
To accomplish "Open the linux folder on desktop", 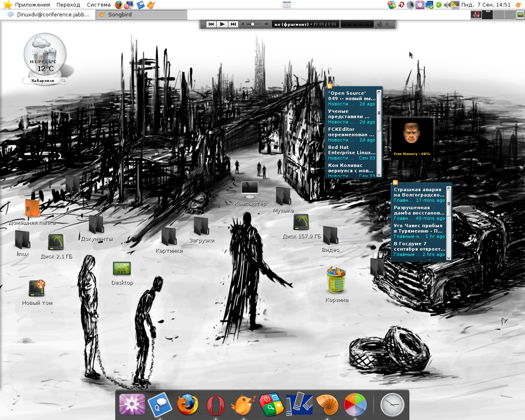I will pos(23,244).
